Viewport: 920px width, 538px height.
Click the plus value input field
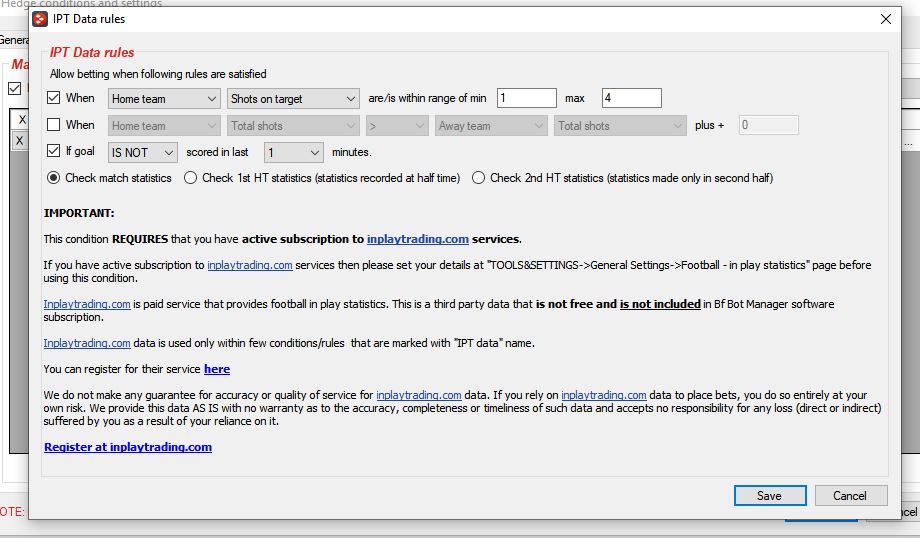pyautogui.click(x=768, y=125)
